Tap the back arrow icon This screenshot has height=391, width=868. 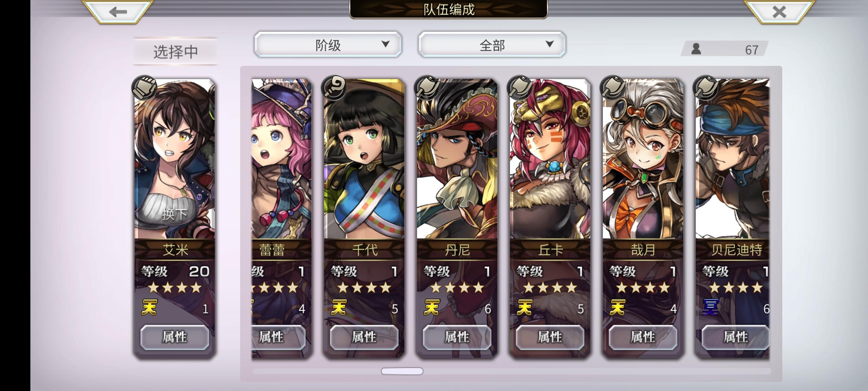(x=118, y=12)
